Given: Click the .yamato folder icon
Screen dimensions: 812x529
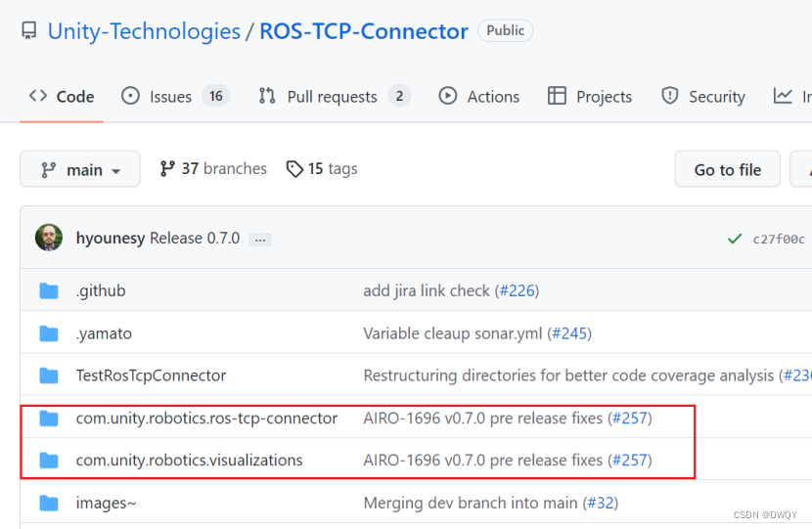Looking at the screenshot, I should [49, 333].
